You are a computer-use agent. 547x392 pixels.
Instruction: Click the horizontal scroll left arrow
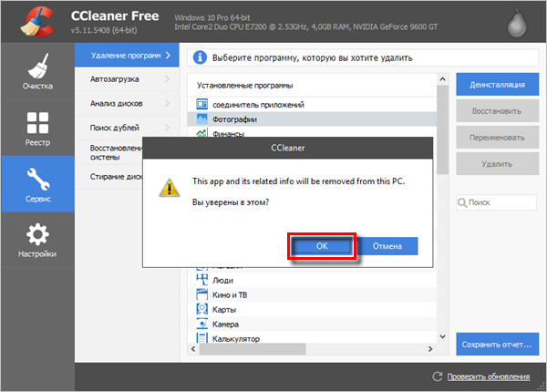(x=193, y=349)
